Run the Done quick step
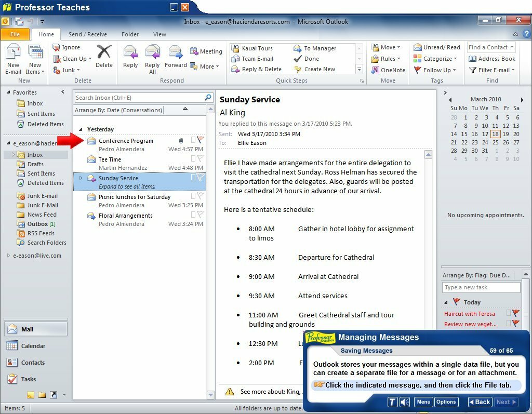 point(307,59)
